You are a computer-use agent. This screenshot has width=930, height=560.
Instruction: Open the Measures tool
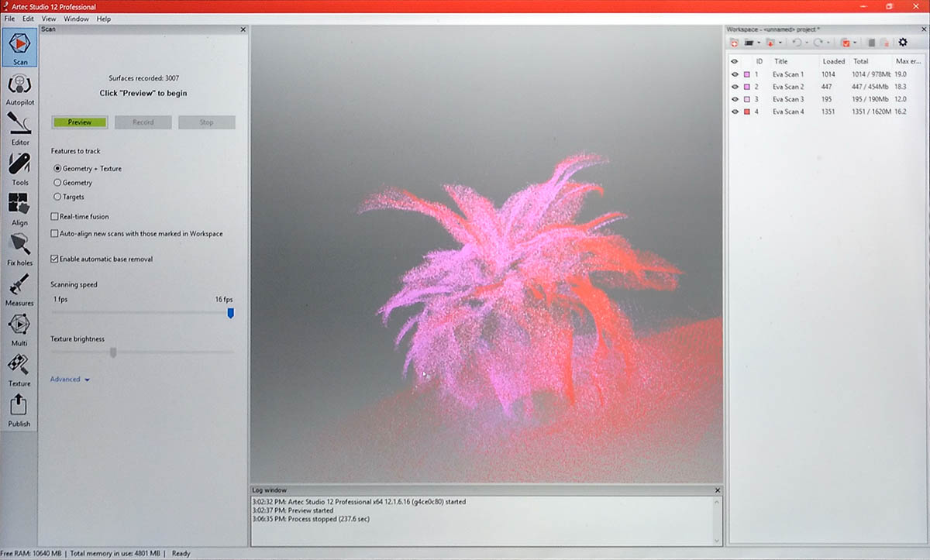19,290
